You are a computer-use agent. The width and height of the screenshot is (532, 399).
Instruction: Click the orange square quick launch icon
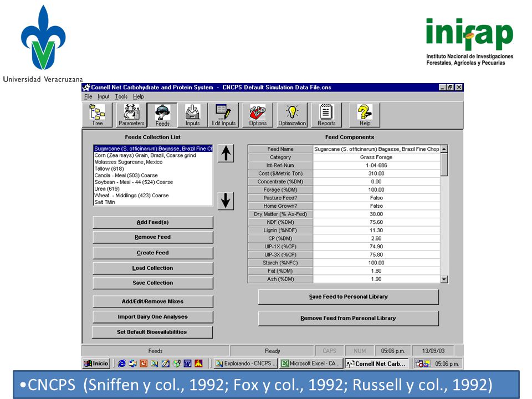144,364
